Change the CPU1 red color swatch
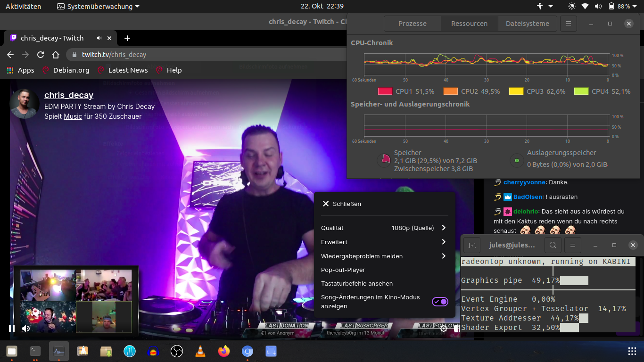 385,91
